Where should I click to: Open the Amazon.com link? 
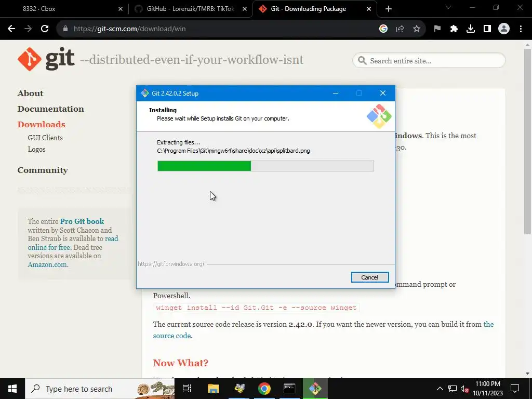[47, 264]
